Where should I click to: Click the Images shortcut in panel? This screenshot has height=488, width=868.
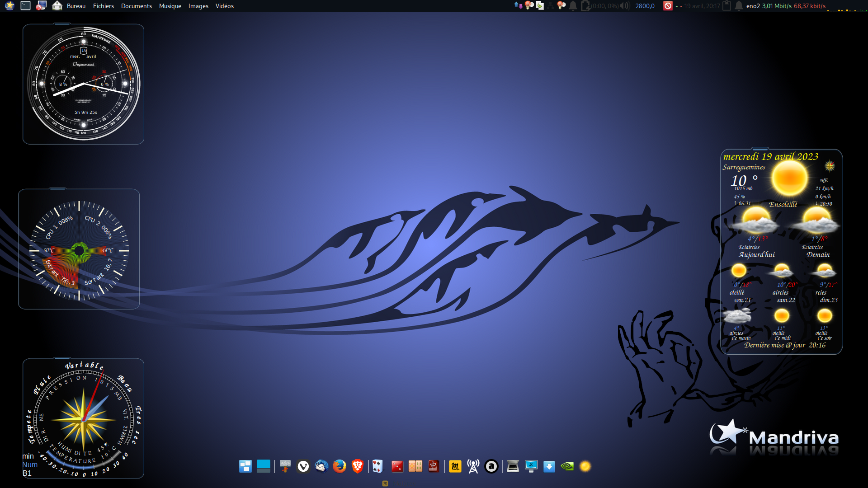198,6
